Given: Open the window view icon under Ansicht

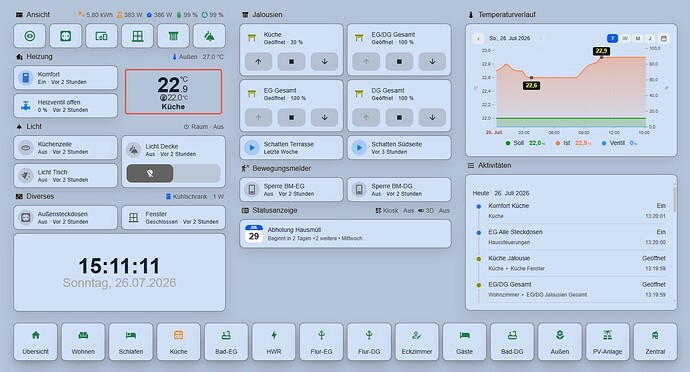Looking at the screenshot, I should pos(138,36).
